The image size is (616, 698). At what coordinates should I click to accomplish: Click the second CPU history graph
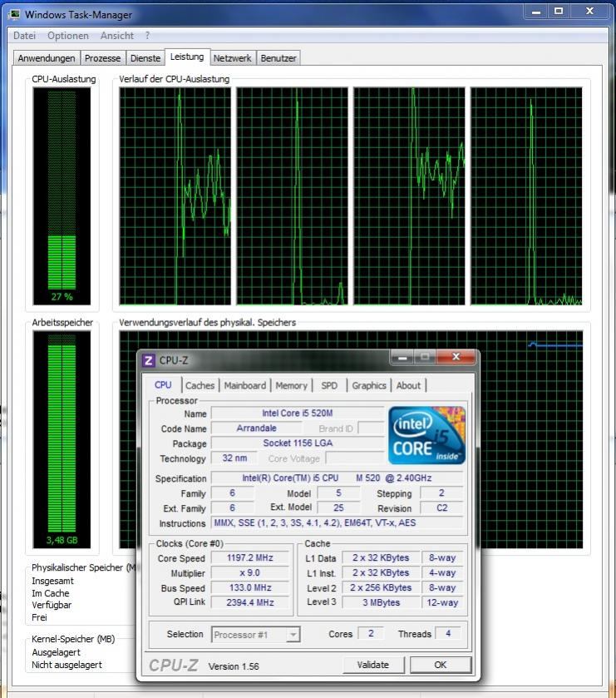[x=293, y=196]
